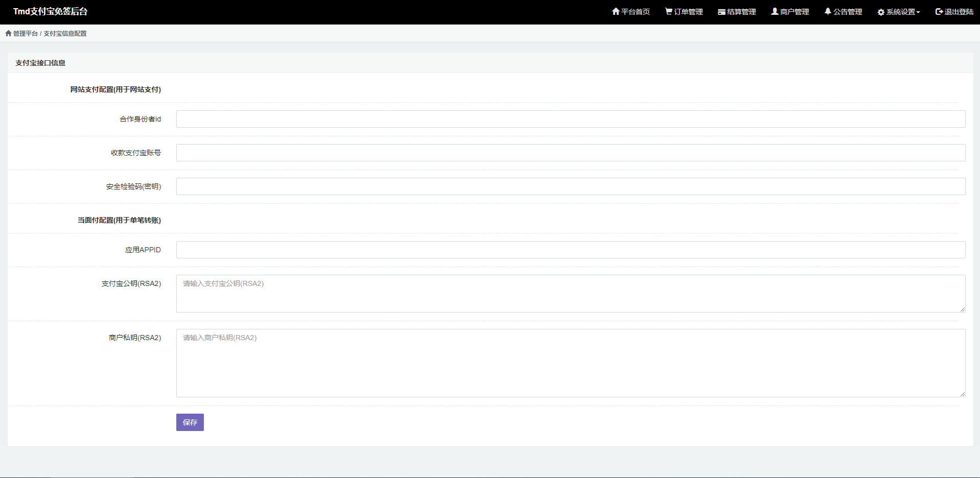This screenshot has width=980, height=478.
Task: Click the user icon beside 商户管理
Action: (x=775, y=11)
